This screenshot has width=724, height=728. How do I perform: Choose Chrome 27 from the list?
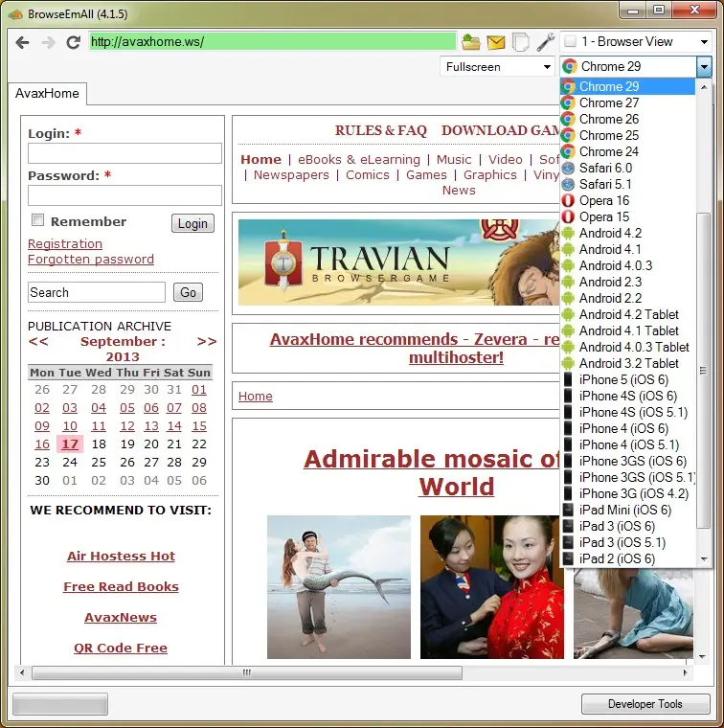(627, 102)
